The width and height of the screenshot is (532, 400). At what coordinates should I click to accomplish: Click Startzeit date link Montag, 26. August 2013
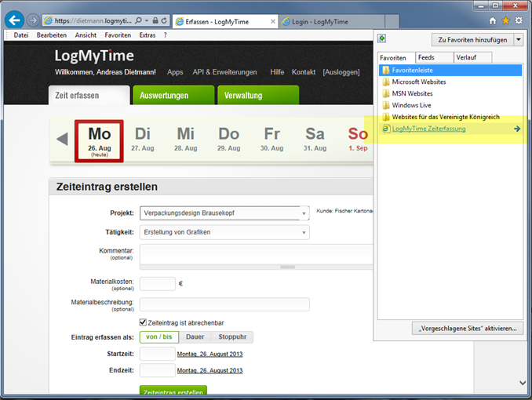(x=210, y=354)
